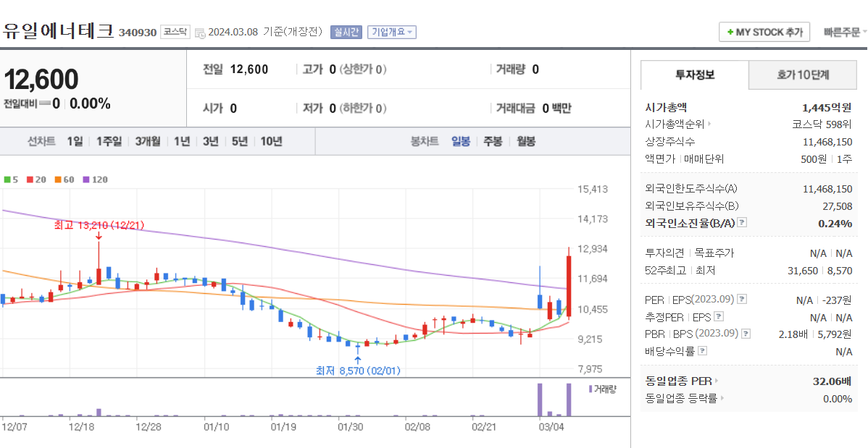Image resolution: width=868 pixels, height=448 pixels.
Task: Expand the 기업개요 dropdown
Action: coord(392,32)
